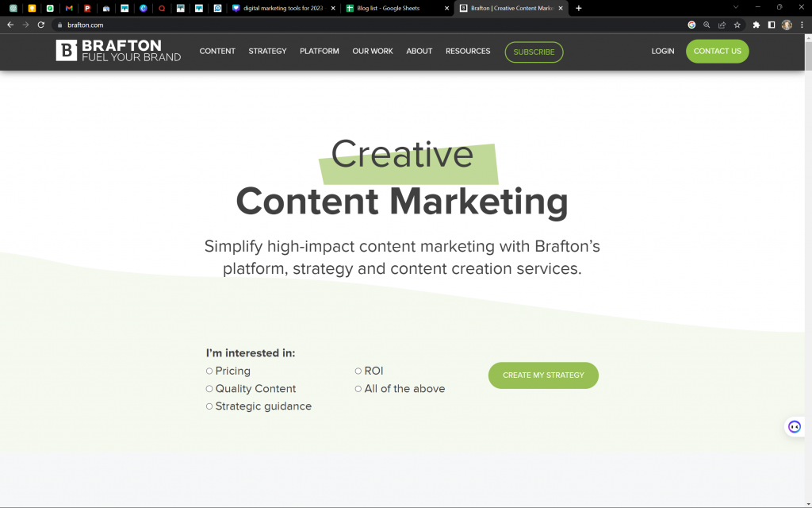Go back to the previous page

tap(10, 25)
